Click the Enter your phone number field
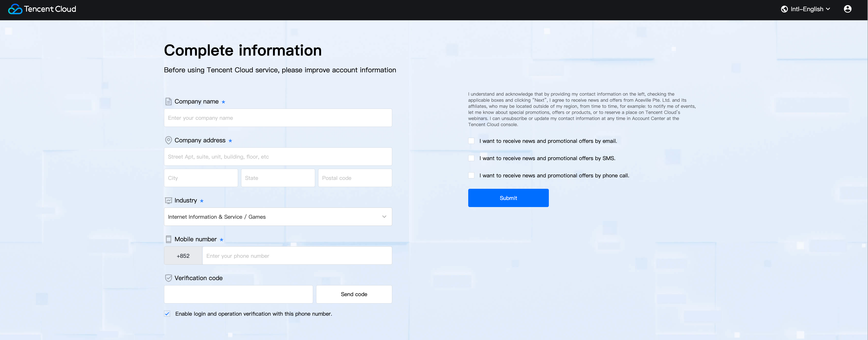 (x=297, y=256)
